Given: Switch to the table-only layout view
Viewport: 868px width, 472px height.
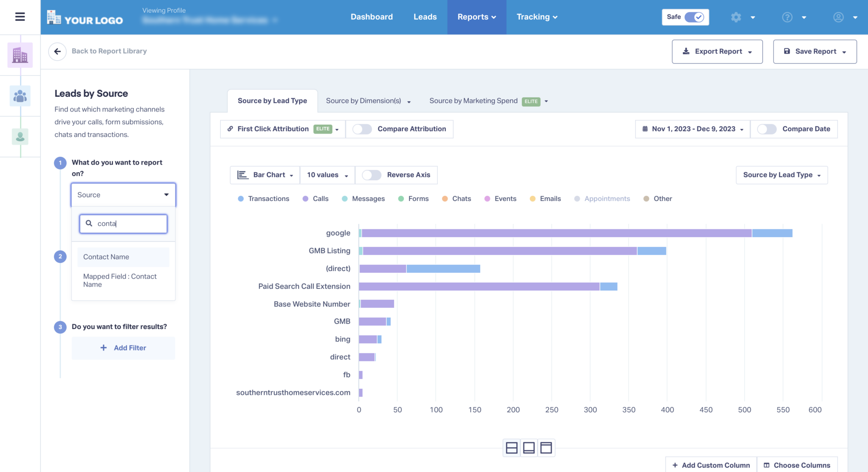Looking at the screenshot, I should pos(547,448).
